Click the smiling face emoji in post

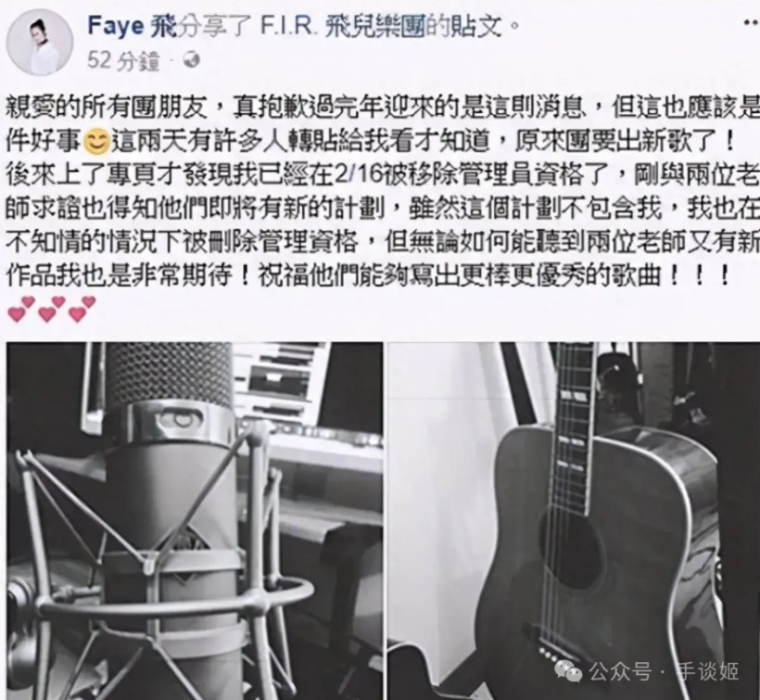point(97,142)
